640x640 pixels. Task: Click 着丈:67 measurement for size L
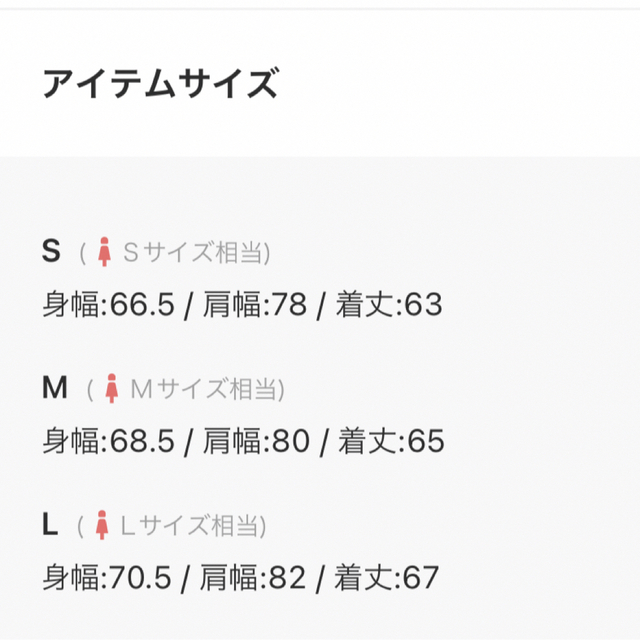[387, 578]
